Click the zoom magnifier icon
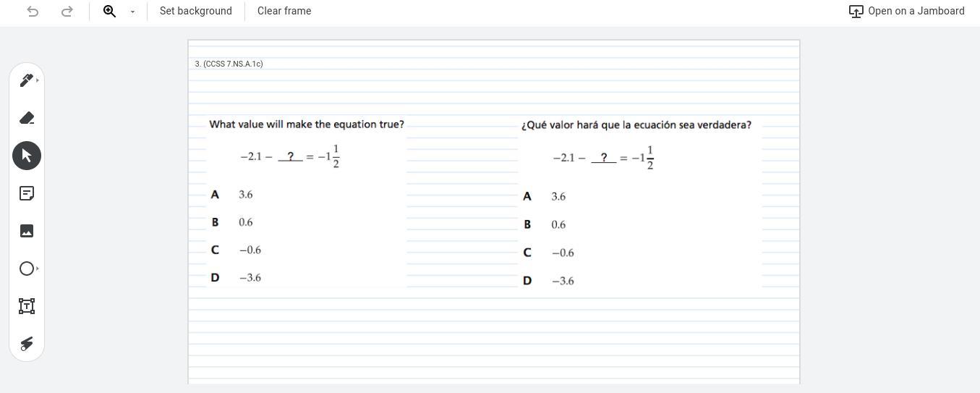This screenshot has height=393, width=980. tap(110, 11)
